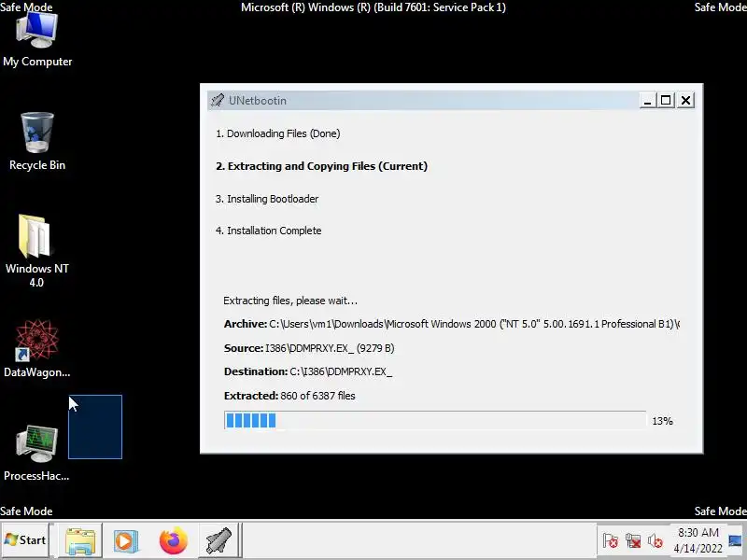Click the Destination C:\I386 path line
Image resolution: width=747 pixels, height=560 pixels.
coord(308,371)
